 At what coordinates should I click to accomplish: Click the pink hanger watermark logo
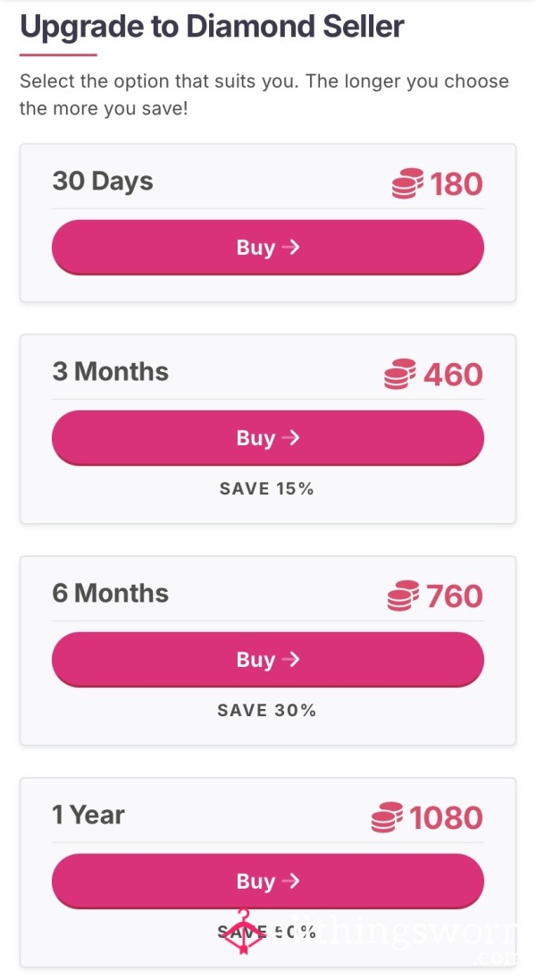tap(243, 932)
